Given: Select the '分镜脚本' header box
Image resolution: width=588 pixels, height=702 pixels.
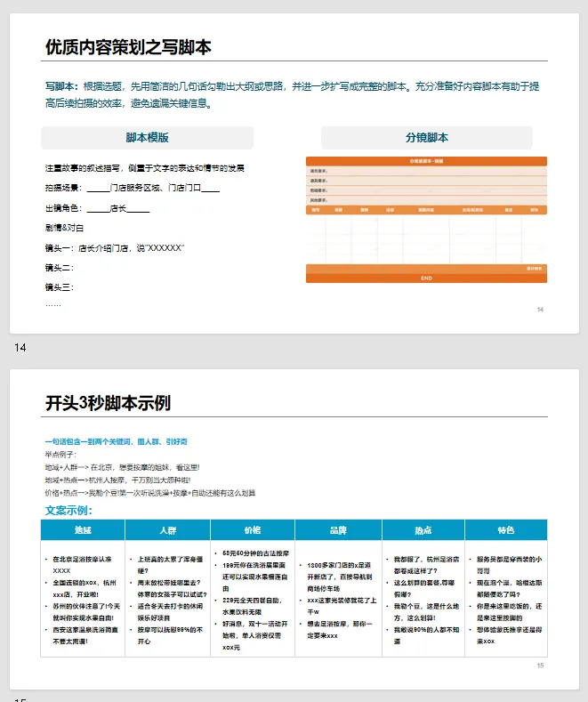Looking at the screenshot, I should (426, 137).
